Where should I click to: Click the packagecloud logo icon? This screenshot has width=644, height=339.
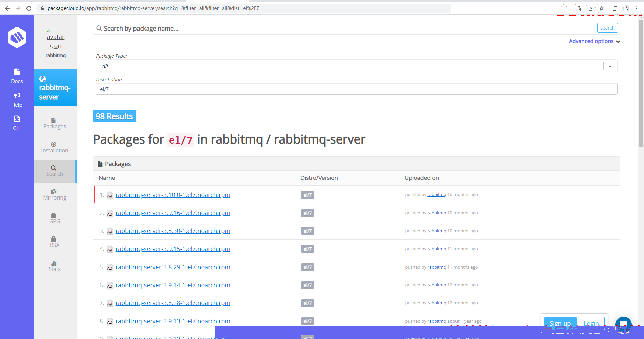(x=17, y=37)
